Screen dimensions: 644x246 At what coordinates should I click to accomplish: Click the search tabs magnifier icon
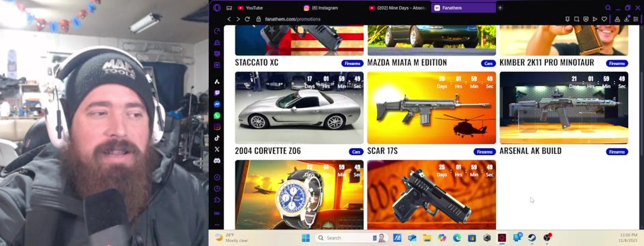(x=608, y=8)
